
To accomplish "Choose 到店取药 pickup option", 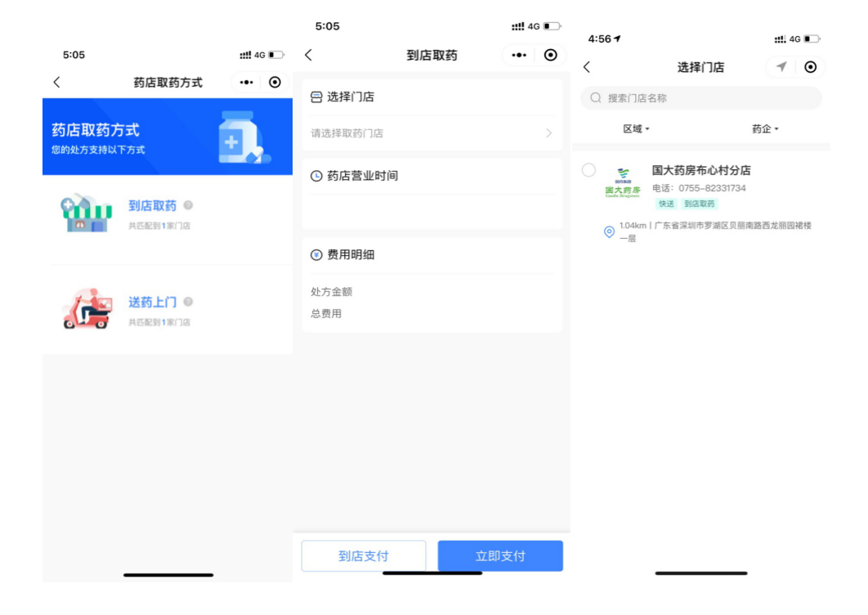I will [152, 205].
